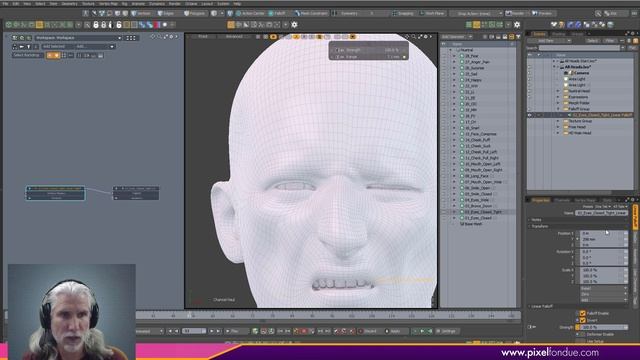Click the grid icon beside Workspace dropdown
This screenshot has width=640, height=360.
[x=131, y=38]
